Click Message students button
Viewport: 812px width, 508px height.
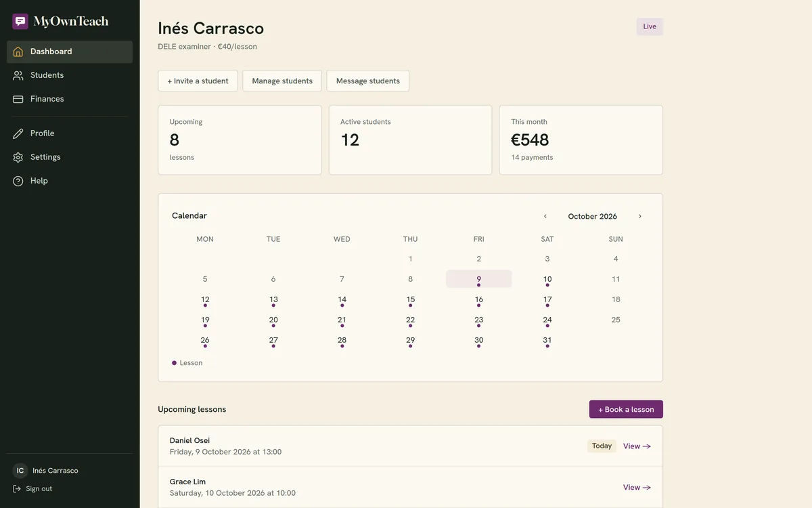click(368, 81)
